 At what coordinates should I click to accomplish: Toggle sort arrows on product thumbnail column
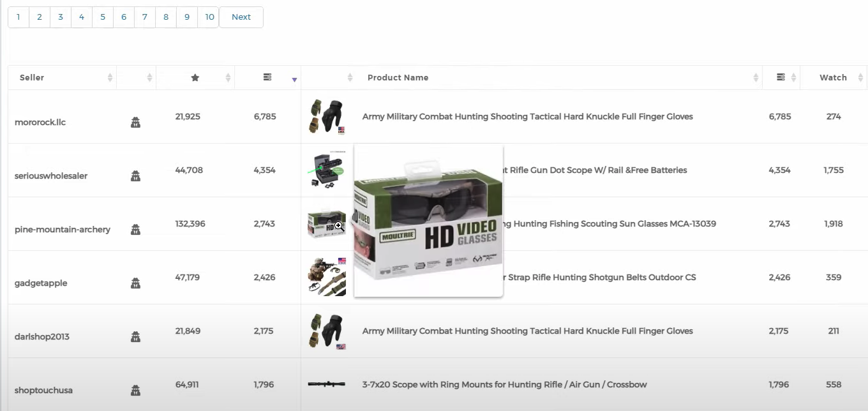click(x=350, y=78)
